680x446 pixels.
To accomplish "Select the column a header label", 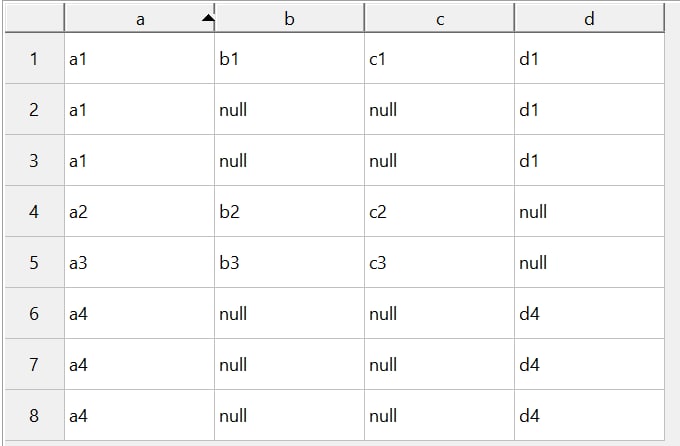I will 140,20.
